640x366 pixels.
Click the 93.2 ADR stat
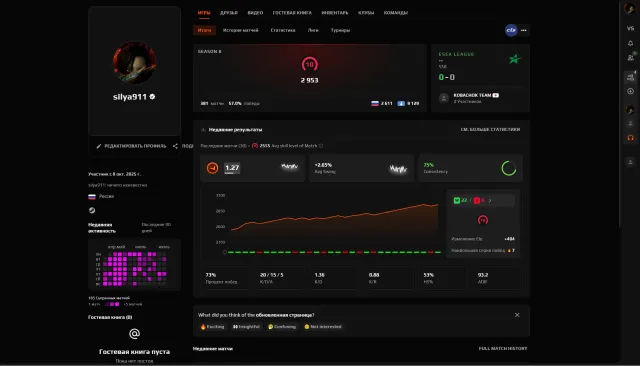497,278
